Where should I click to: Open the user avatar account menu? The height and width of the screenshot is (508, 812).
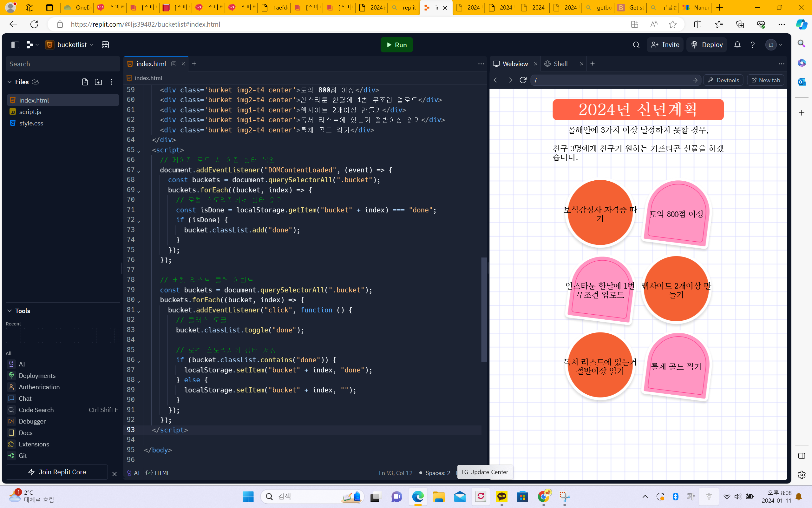[x=774, y=45]
